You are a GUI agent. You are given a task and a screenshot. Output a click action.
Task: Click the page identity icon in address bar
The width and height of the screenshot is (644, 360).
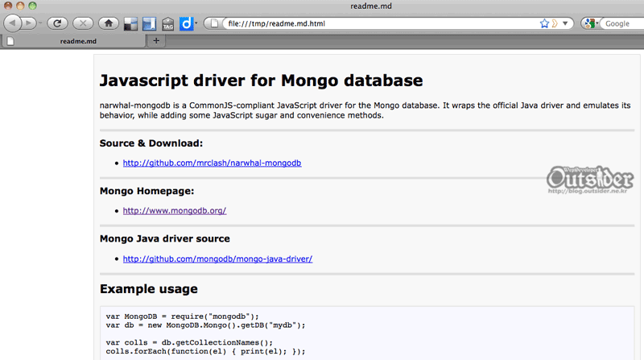[x=214, y=23]
